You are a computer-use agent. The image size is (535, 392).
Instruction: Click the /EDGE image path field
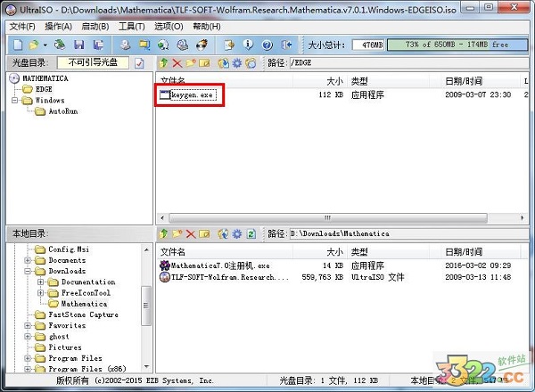(x=408, y=62)
